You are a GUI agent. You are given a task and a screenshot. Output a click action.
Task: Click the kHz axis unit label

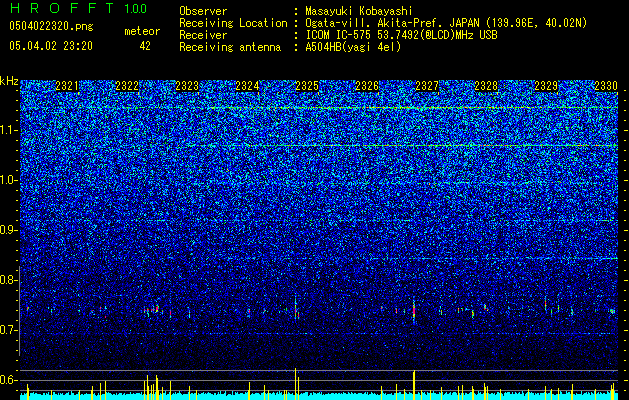point(9,81)
